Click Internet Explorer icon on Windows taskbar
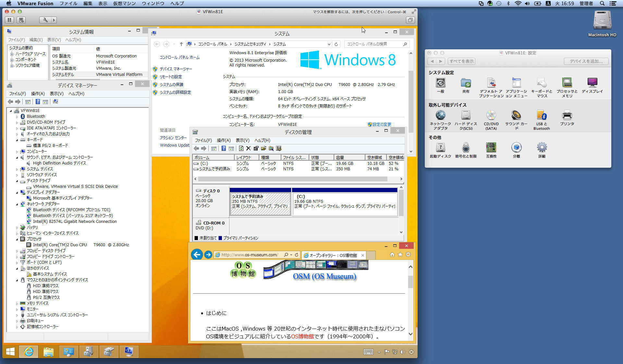623x364 pixels. pyautogui.click(x=29, y=352)
